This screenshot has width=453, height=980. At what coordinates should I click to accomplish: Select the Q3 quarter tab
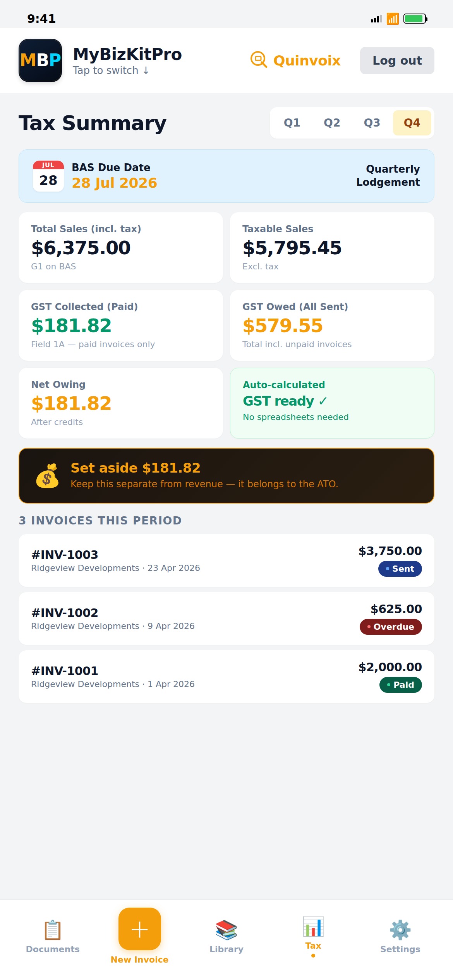tap(372, 123)
